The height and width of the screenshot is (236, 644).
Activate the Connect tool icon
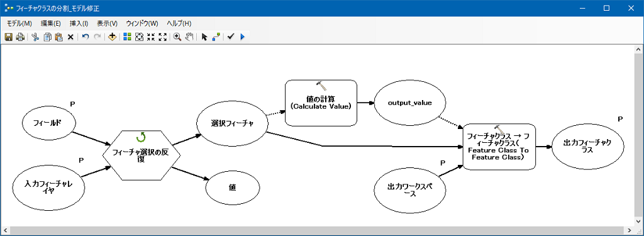[x=216, y=37]
